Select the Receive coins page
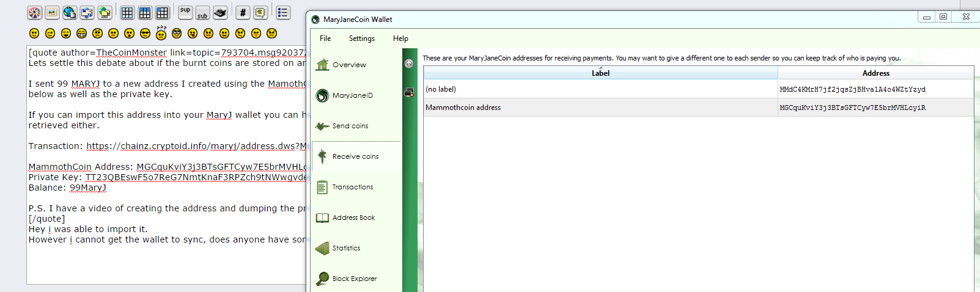Image resolution: width=980 pixels, height=292 pixels. [357, 156]
